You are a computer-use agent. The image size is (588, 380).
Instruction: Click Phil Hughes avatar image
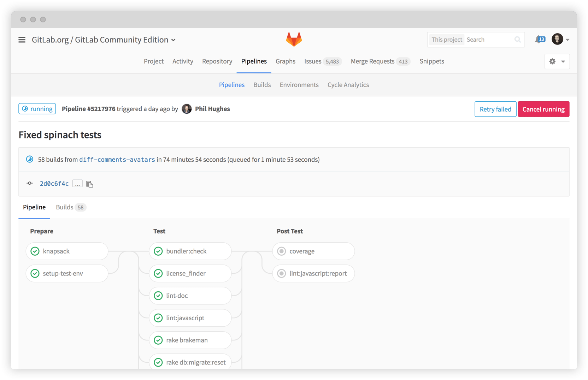187,109
